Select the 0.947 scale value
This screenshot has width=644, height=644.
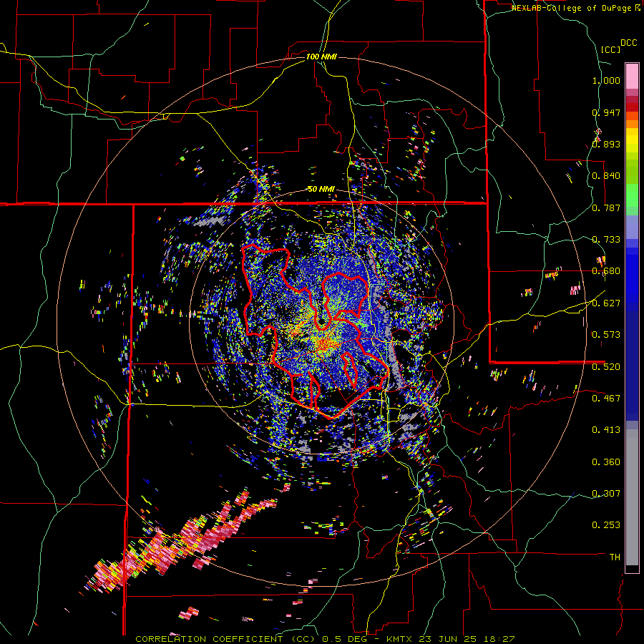606,112
